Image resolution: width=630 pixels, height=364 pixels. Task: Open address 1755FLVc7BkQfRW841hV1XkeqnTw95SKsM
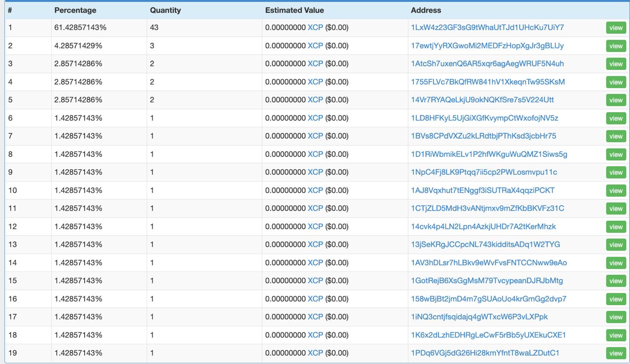(488, 82)
